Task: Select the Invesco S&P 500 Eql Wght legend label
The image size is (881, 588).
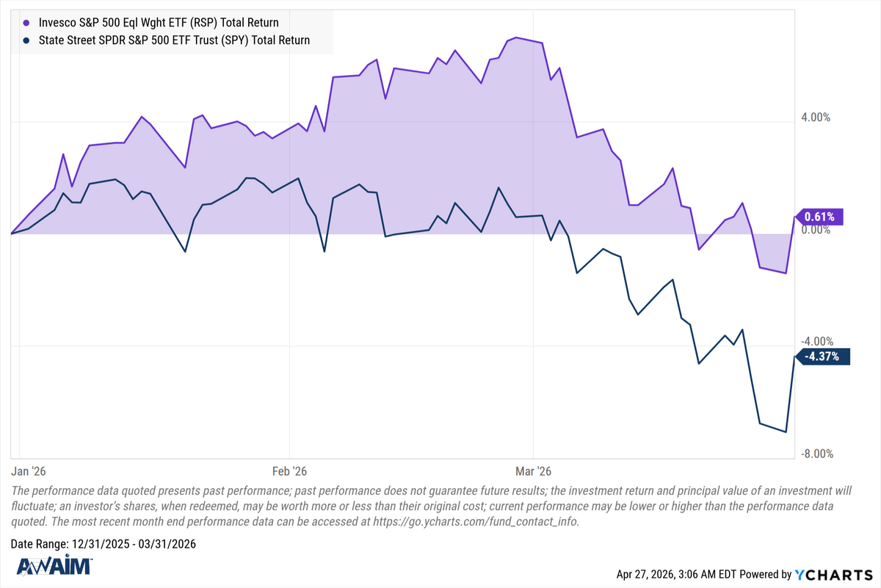Action: (x=159, y=23)
